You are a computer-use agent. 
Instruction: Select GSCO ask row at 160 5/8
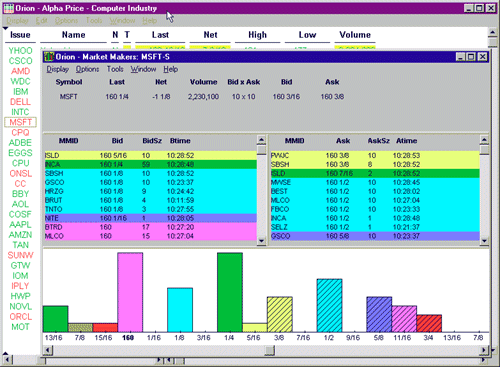(375, 236)
